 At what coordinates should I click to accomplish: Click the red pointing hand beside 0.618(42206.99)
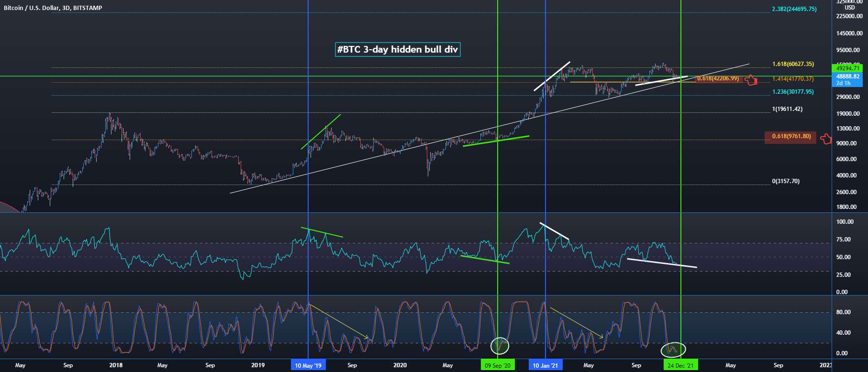[x=751, y=80]
